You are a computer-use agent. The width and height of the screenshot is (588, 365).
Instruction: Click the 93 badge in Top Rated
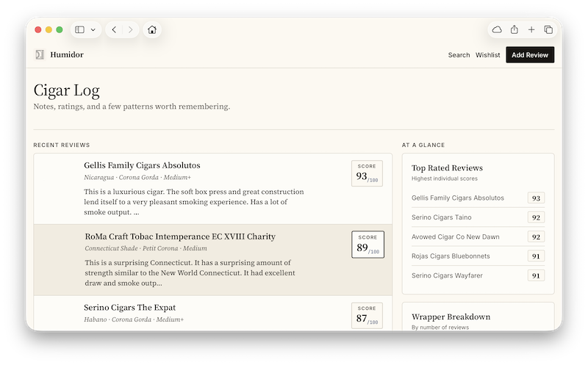(536, 198)
